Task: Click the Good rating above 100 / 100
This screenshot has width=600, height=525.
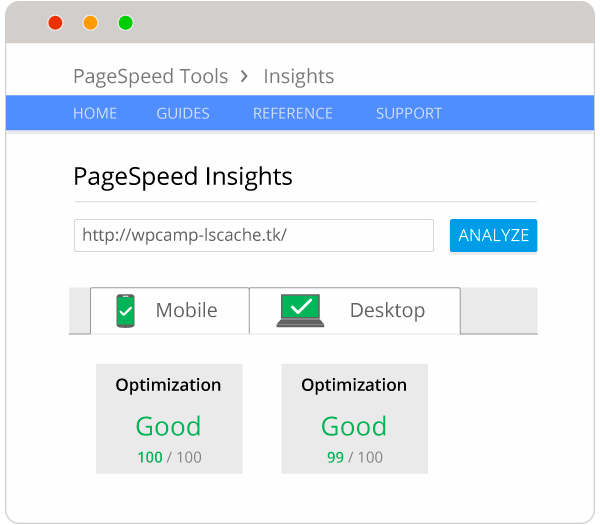Action: coord(168,426)
